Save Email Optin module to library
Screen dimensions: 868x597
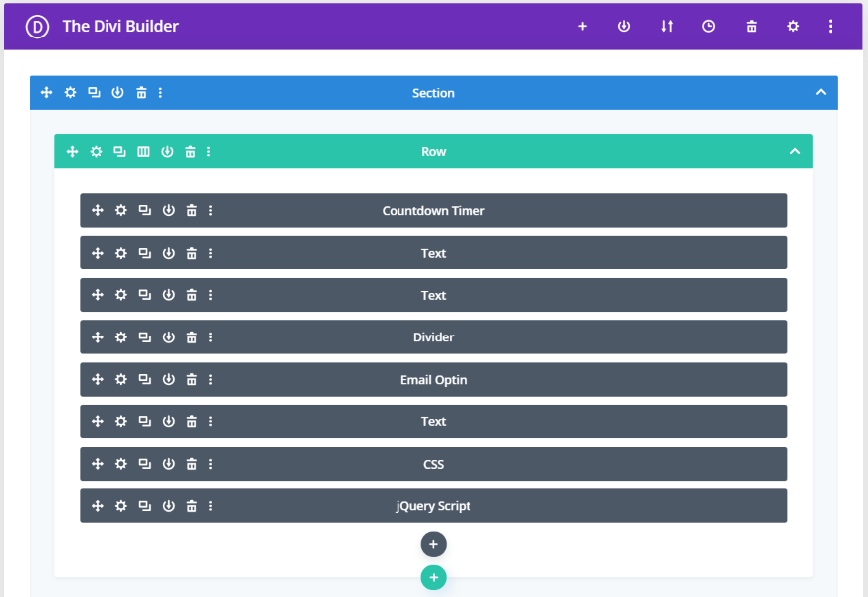click(169, 379)
